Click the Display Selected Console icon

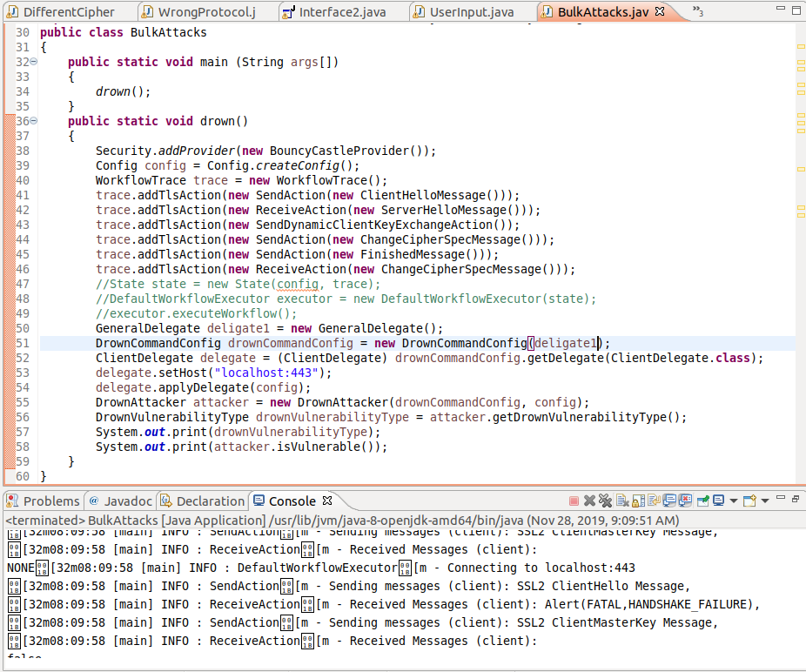[720, 502]
